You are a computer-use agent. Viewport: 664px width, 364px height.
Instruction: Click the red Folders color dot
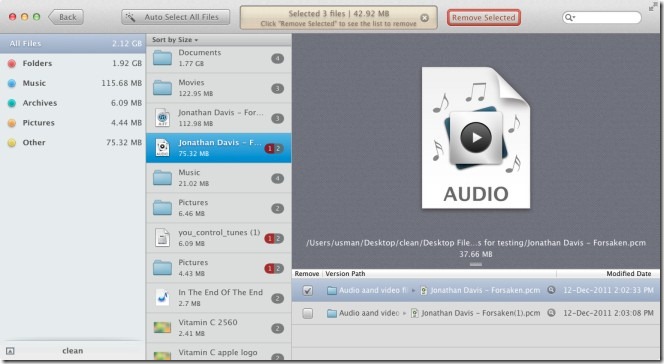pos(12,63)
